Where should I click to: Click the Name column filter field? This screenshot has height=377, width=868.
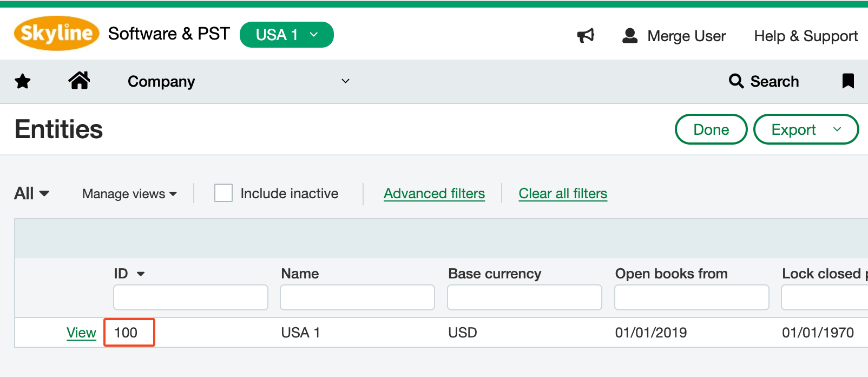pos(357,297)
